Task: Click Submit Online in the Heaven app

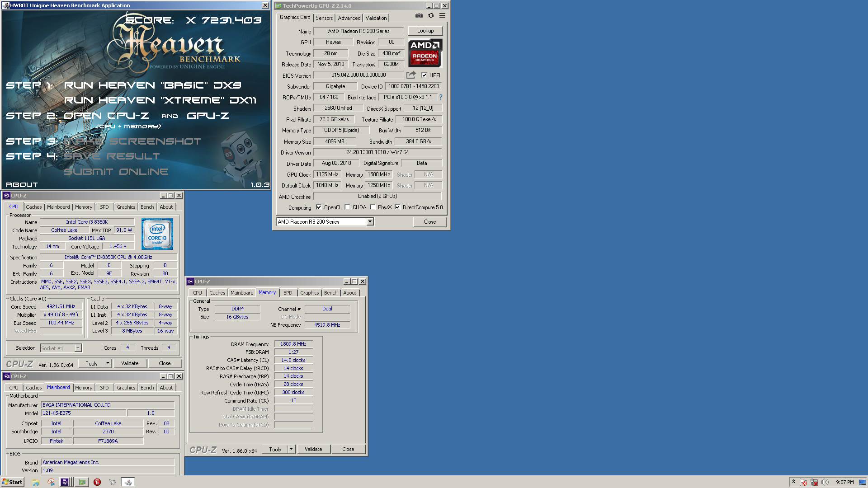Action: [116, 172]
